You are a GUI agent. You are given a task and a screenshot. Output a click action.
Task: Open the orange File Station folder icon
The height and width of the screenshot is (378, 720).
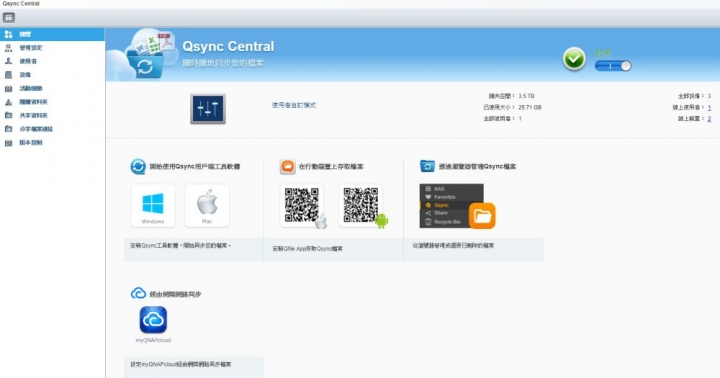pos(482,215)
